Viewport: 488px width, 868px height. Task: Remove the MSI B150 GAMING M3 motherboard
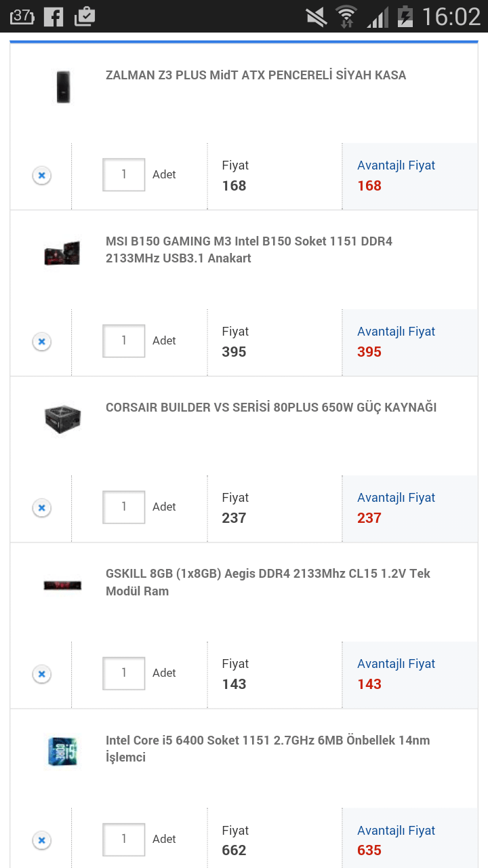(41, 341)
